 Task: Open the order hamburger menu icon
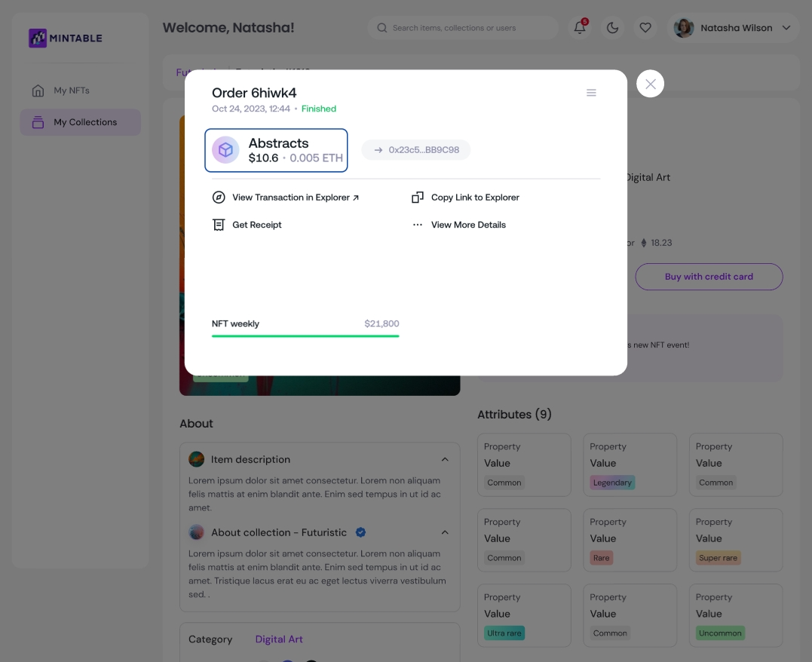point(591,93)
